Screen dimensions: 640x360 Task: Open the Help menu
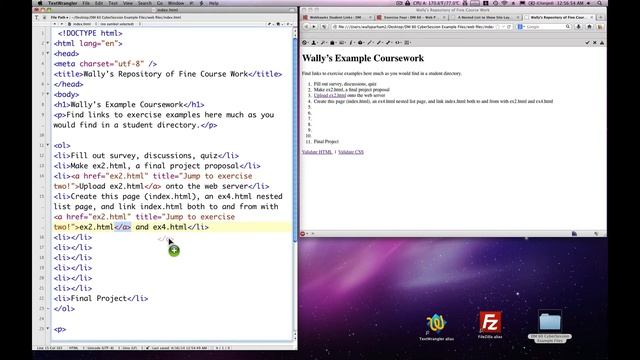(x=213, y=3)
